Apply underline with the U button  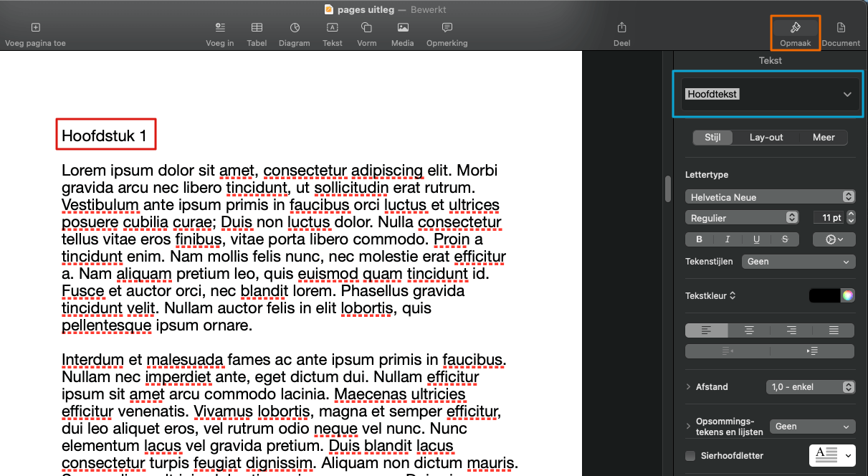[x=756, y=239]
